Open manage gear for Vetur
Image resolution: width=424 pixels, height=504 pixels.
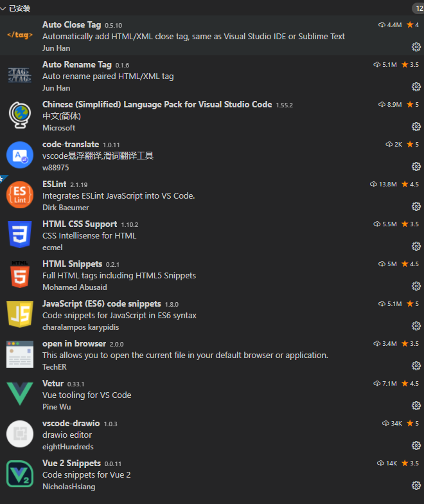[x=416, y=406]
